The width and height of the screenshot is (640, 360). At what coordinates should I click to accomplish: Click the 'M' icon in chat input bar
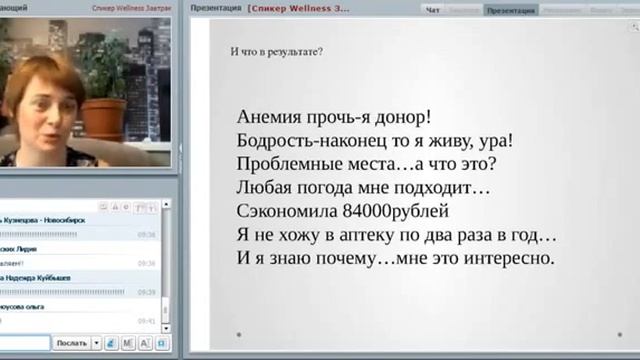[128, 343]
